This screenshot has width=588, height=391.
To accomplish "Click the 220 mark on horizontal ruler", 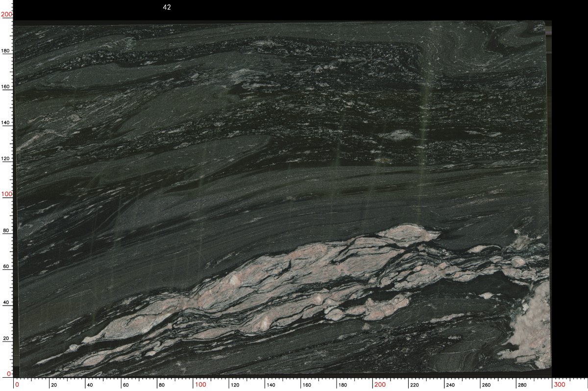I will coord(415,385).
